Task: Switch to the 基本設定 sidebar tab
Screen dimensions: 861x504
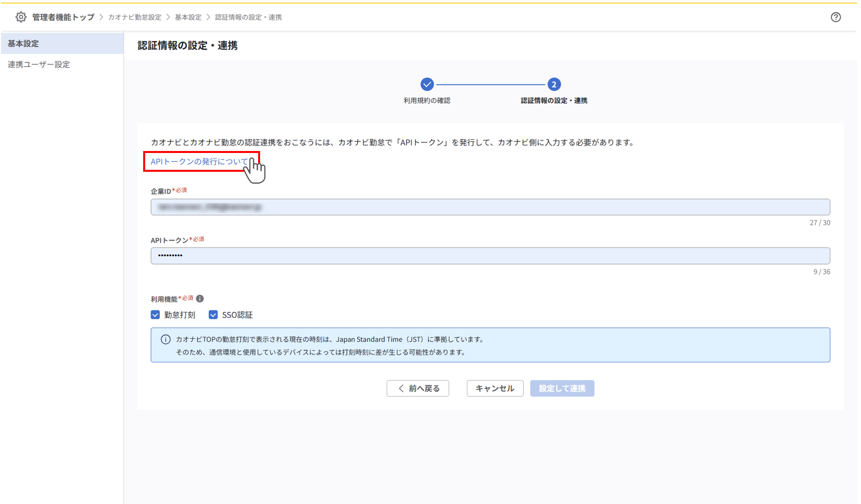Action: click(22, 43)
